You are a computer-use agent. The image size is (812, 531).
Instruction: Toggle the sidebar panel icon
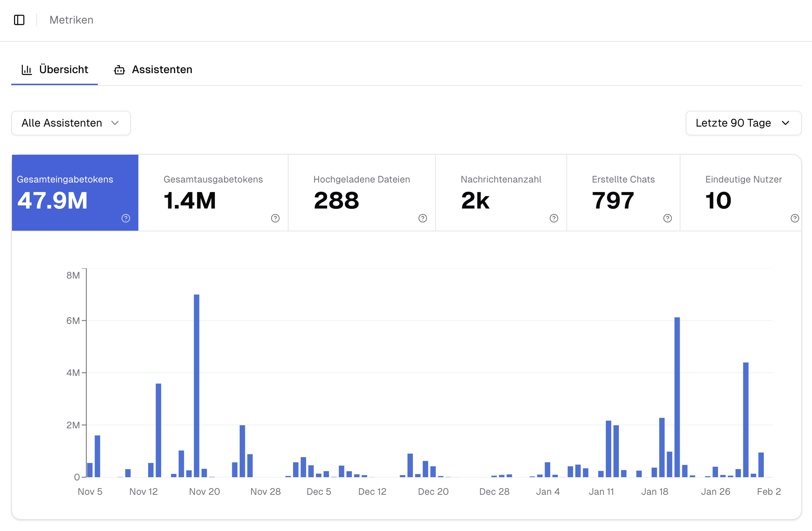pos(19,20)
